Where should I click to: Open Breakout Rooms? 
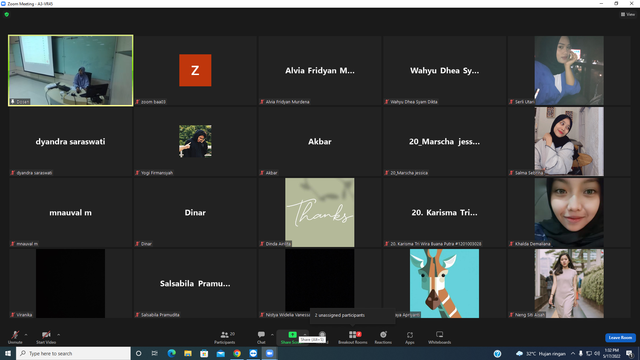point(353,337)
